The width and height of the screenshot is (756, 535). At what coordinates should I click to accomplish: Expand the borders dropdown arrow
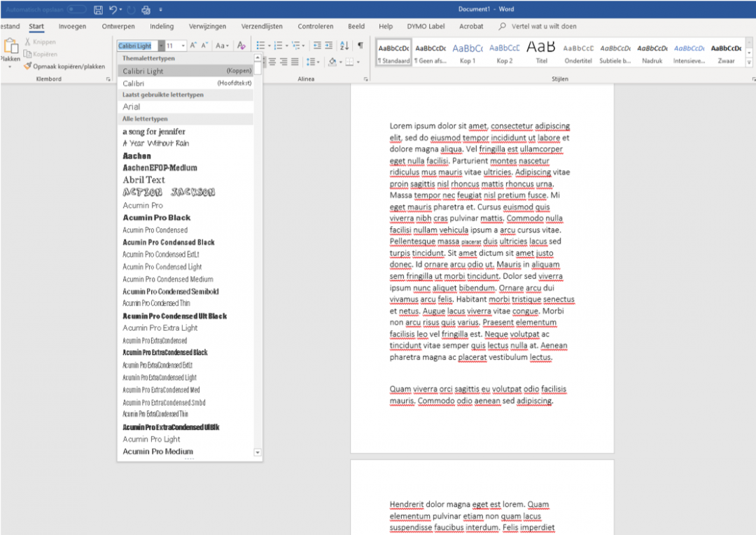pos(358,62)
